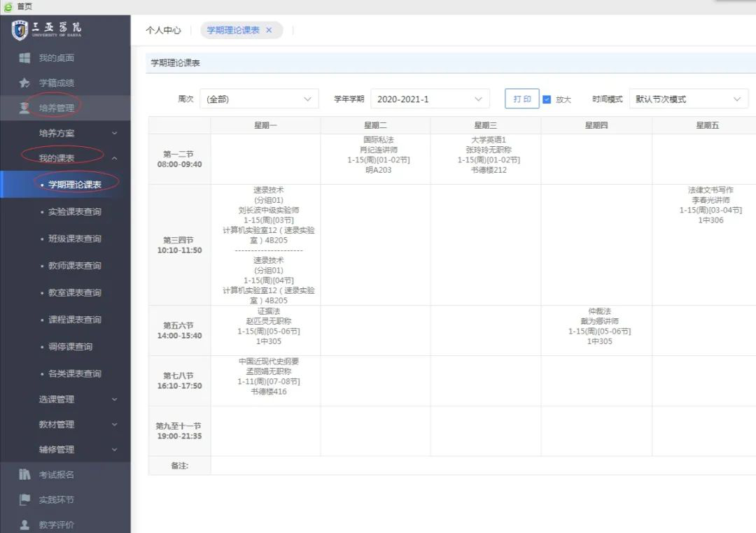
Task: Click the Windows-style icon beside 我的桌面
Action: (x=24, y=57)
